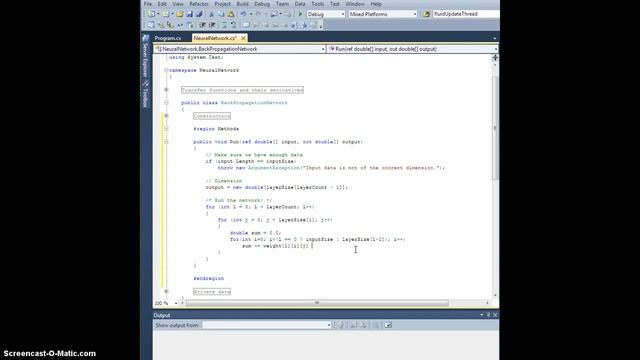Switch to the Program.cs tab
The height and width of the screenshot is (360, 640).
[168, 38]
